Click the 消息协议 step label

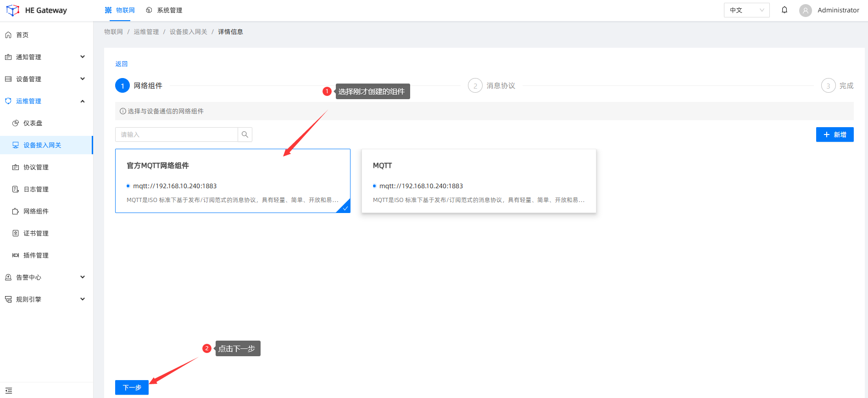pos(501,85)
